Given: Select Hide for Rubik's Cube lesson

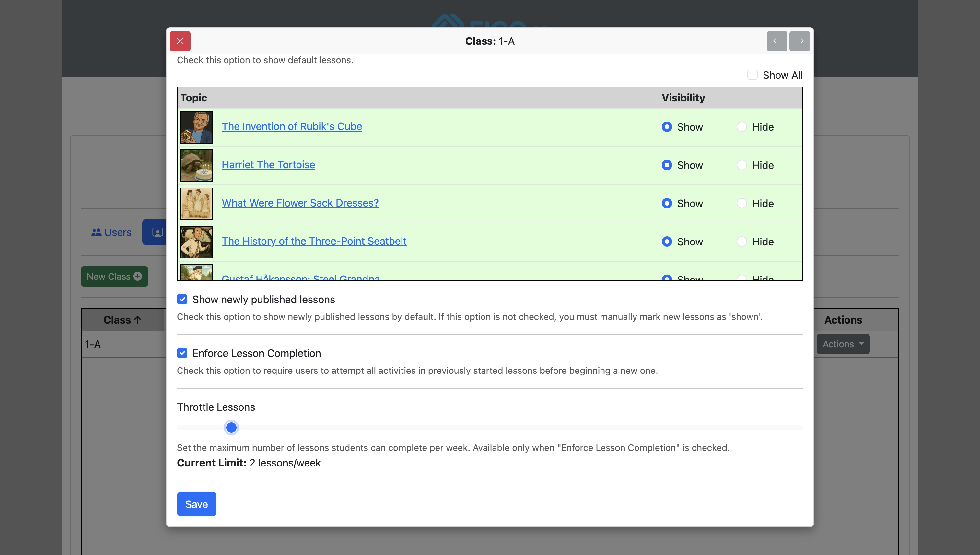Looking at the screenshot, I should coord(741,126).
